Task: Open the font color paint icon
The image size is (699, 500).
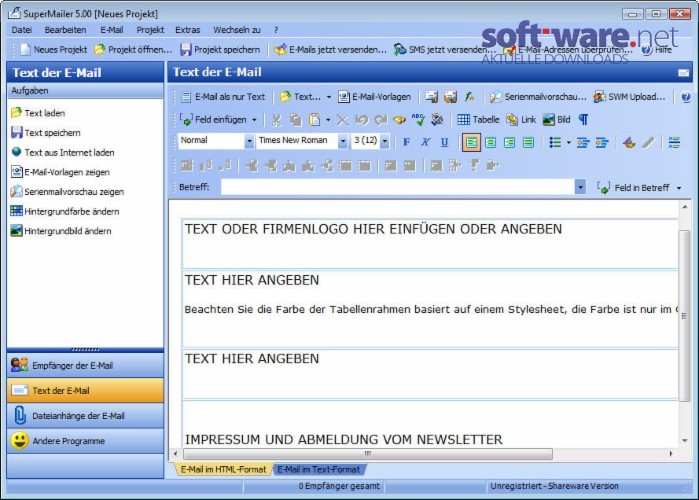Action: tap(629, 143)
